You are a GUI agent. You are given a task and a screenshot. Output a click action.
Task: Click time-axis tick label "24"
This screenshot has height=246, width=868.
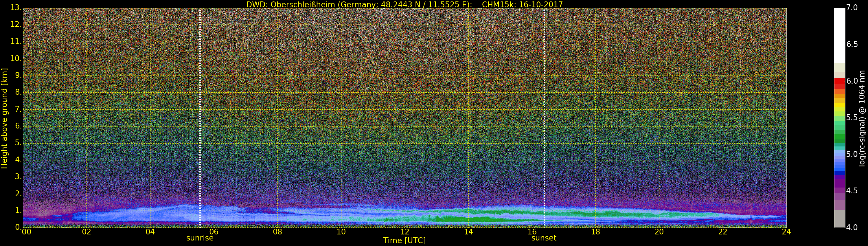tap(786, 232)
